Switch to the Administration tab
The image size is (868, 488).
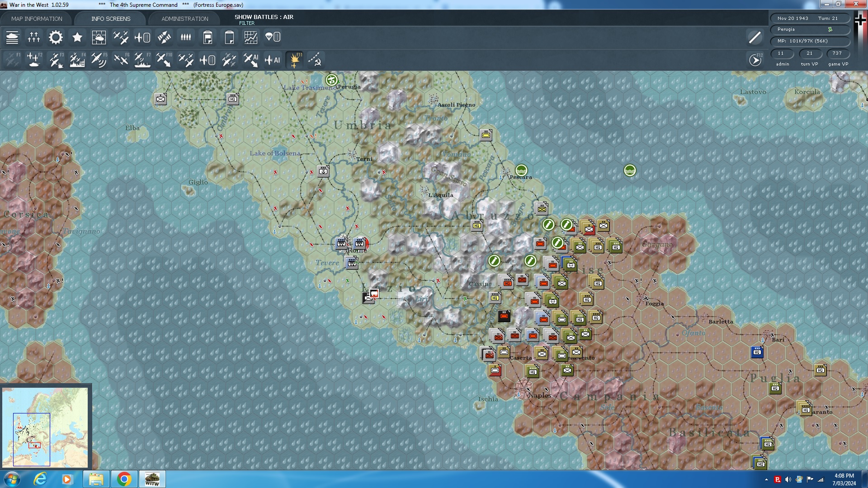[184, 19]
